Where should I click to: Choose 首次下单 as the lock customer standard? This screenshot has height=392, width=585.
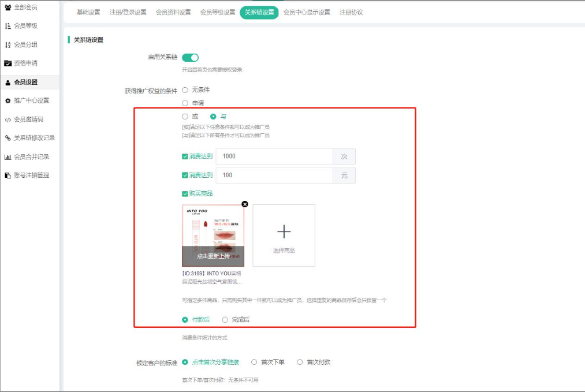(254, 362)
